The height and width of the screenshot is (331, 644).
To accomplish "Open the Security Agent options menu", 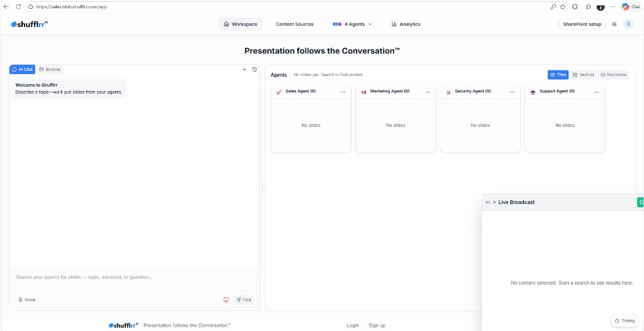I will click(512, 92).
